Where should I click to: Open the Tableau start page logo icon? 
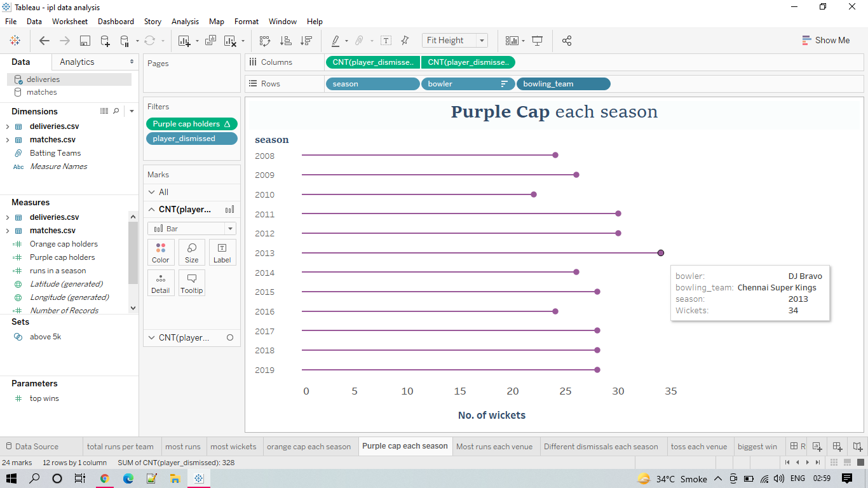pyautogui.click(x=15, y=41)
